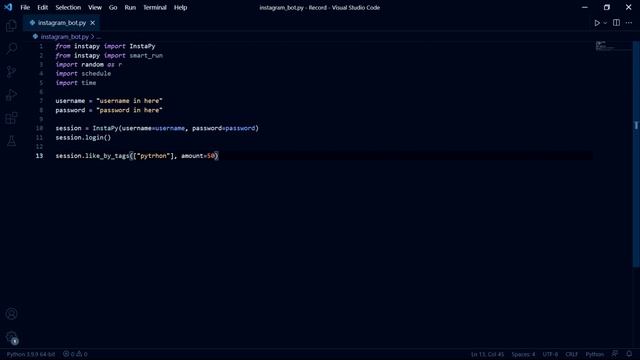640x360 pixels.
Task: Click 'smart_run' import on line 2
Action: tap(146, 56)
